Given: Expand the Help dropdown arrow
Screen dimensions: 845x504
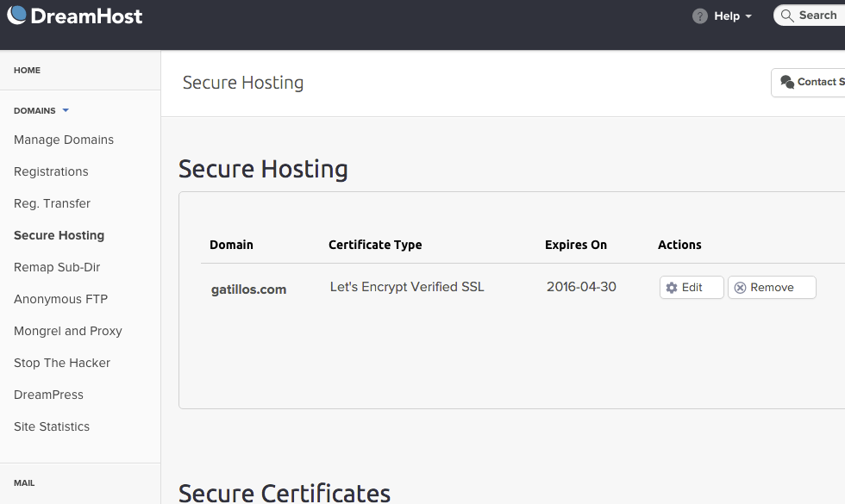Looking at the screenshot, I should pyautogui.click(x=748, y=16).
